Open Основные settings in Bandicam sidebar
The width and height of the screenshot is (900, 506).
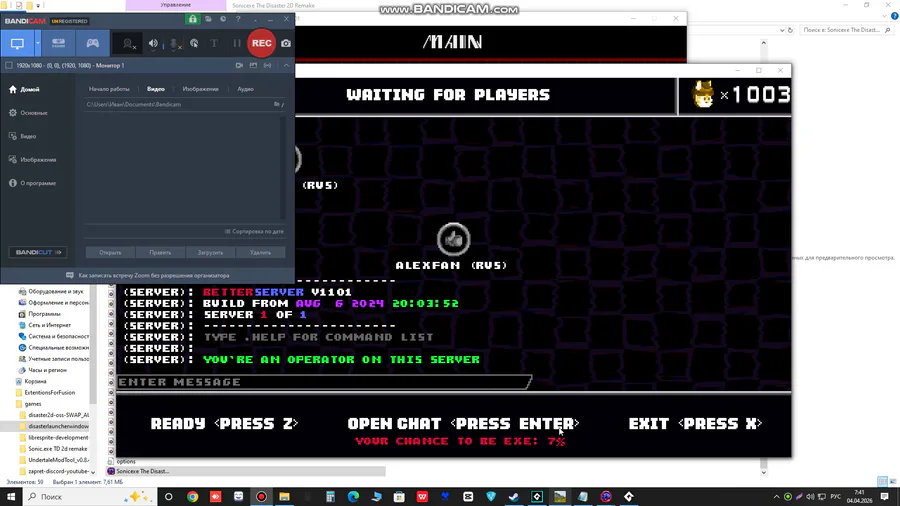coord(28,113)
